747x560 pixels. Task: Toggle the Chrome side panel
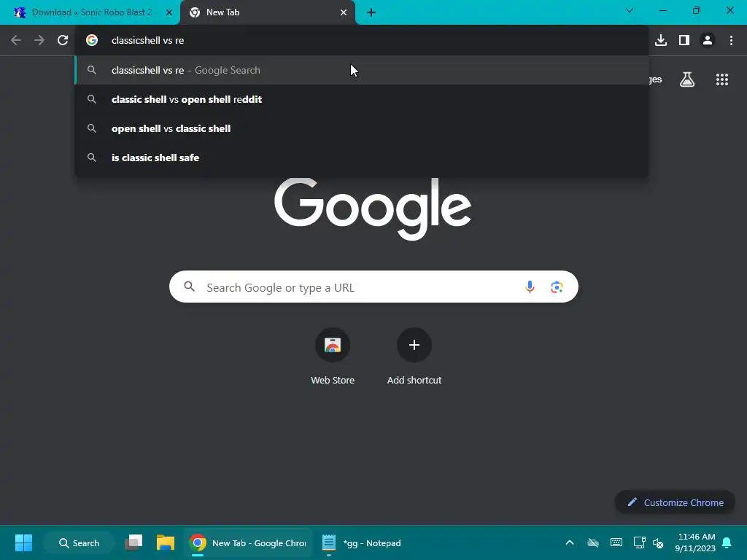tap(684, 40)
